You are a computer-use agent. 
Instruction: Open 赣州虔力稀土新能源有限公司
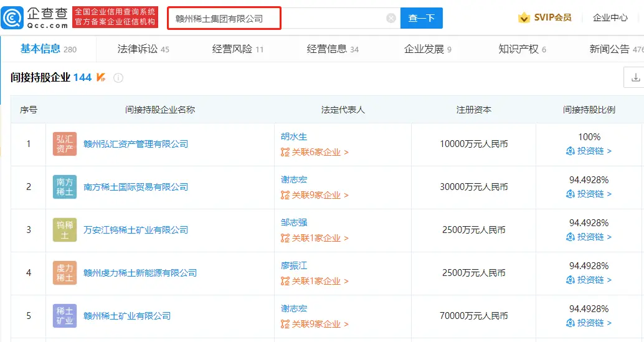(x=140, y=273)
